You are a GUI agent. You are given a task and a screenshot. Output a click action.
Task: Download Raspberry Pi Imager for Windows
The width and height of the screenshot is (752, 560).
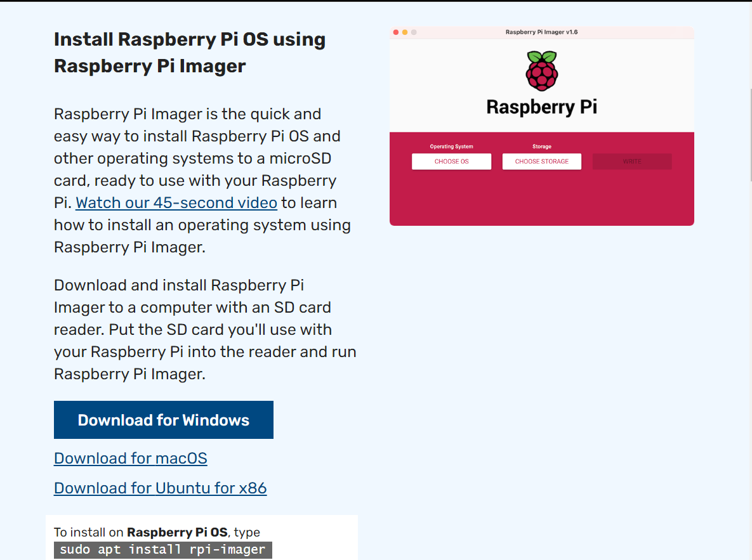(x=163, y=420)
